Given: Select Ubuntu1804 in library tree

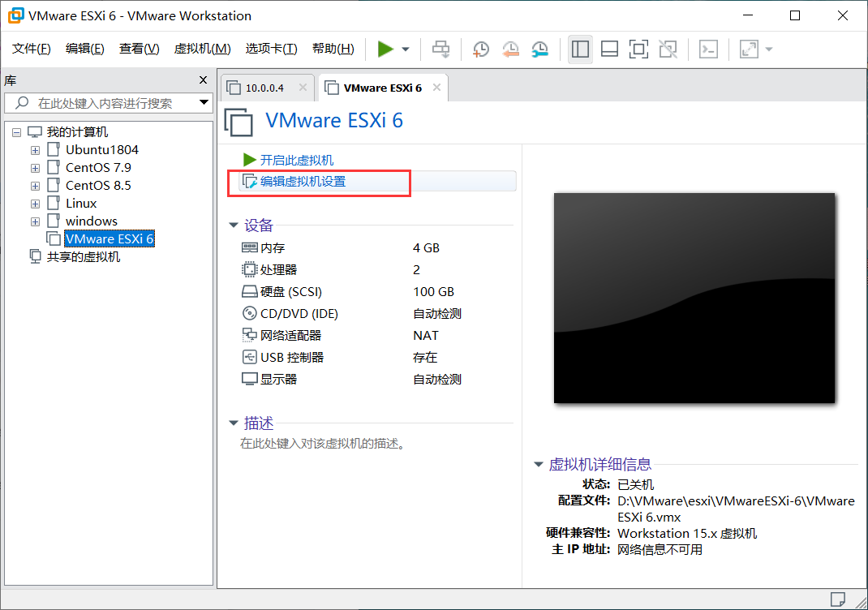Looking at the screenshot, I should point(102,150).
